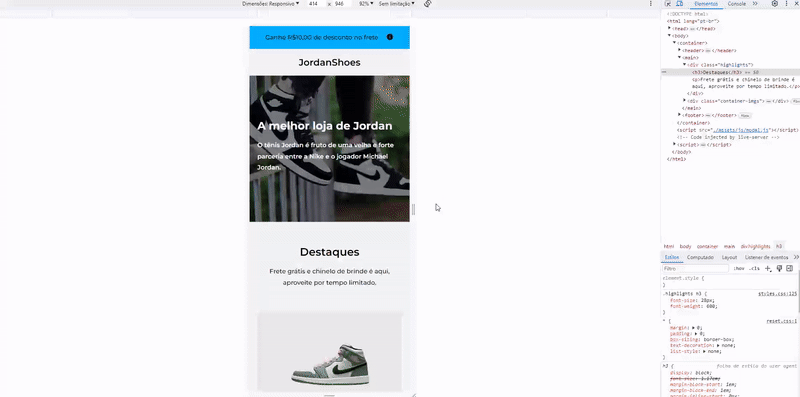Toggle the .cls classes button

click(754, 268)
